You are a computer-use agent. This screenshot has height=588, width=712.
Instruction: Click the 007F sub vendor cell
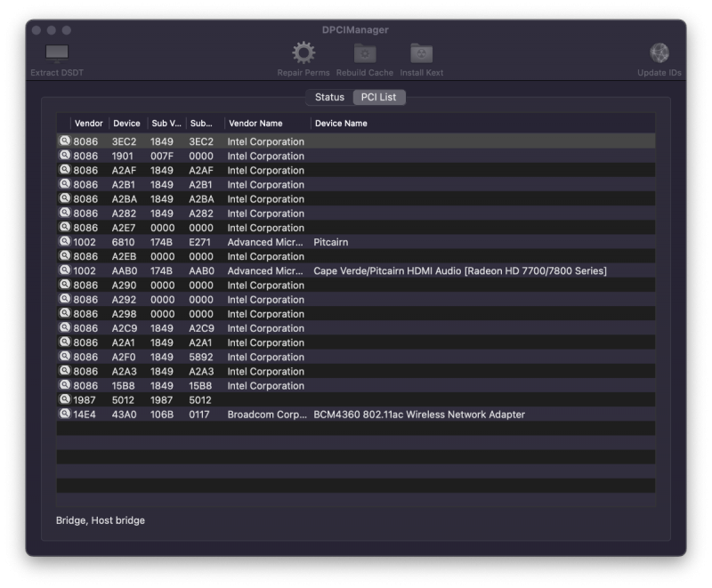tap(162, 156)
